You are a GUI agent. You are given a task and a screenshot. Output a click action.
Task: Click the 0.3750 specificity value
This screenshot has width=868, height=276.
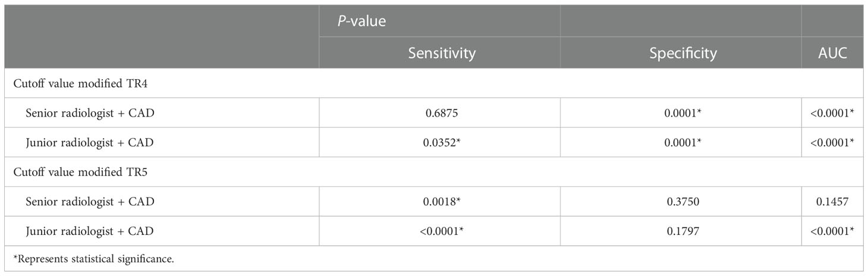coord(682,201)
